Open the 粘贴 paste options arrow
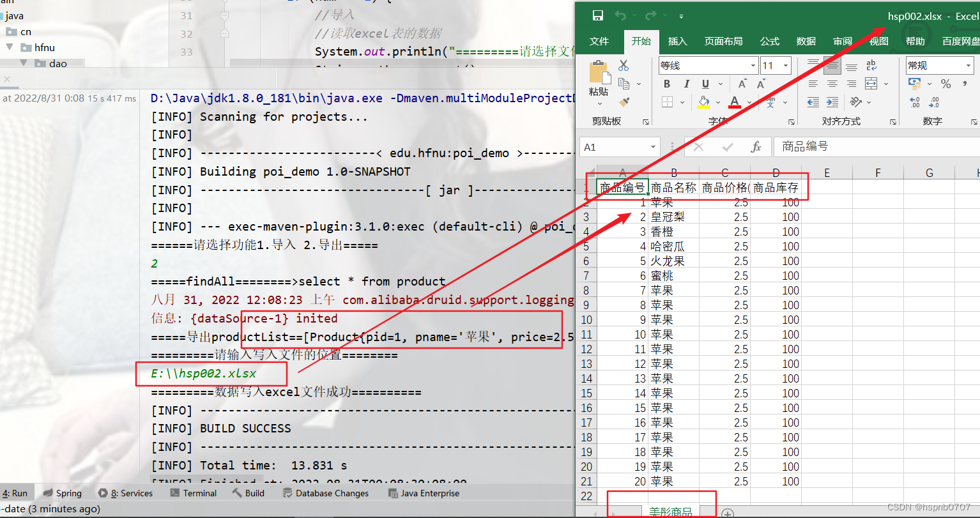This screenshot has height=518, width=980. [x=599, y=103]
